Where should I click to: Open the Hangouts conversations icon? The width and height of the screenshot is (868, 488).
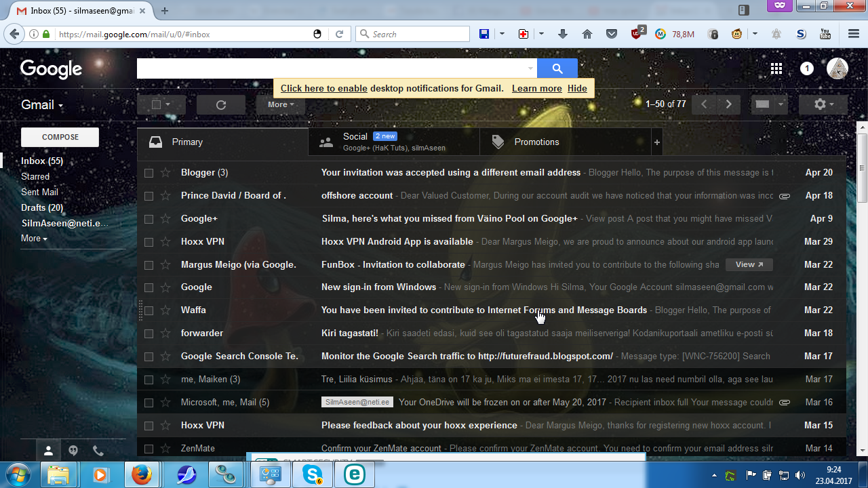[x=73, y=451]
